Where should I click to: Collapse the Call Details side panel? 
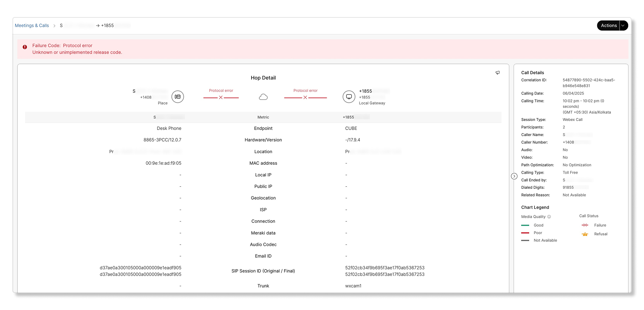pos(514,176)
